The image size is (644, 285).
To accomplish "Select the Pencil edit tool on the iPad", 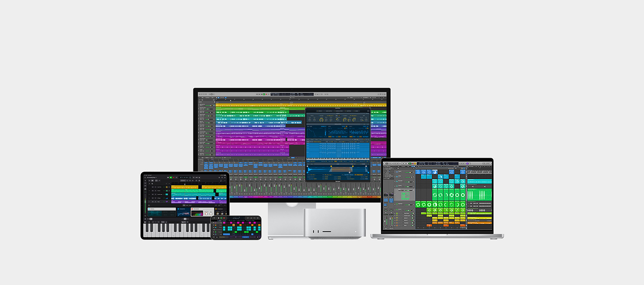I will pos(159,181).
